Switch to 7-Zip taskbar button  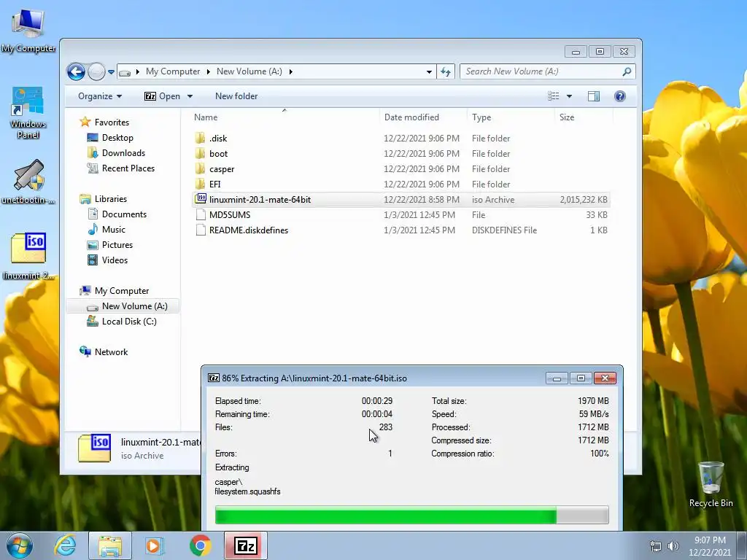tap(246, 545)
